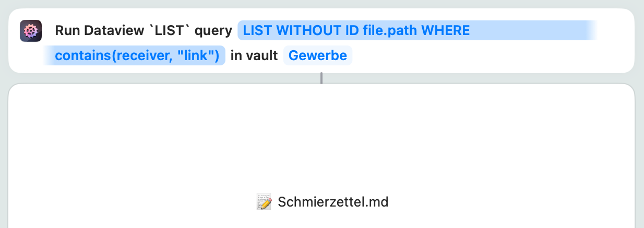Click the word "query" in action title
Viewport: 644px width, 228px height.
[213, 31]
